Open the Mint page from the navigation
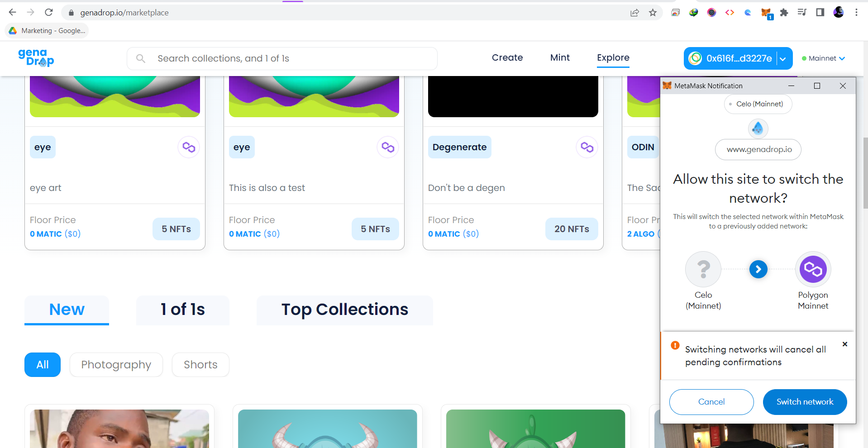Image resolution: width=868 pixels, height=448 pixels. click(560, 57)
